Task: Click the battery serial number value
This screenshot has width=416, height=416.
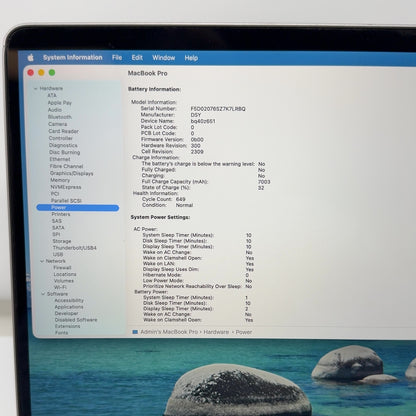Action: pos(218,109)
